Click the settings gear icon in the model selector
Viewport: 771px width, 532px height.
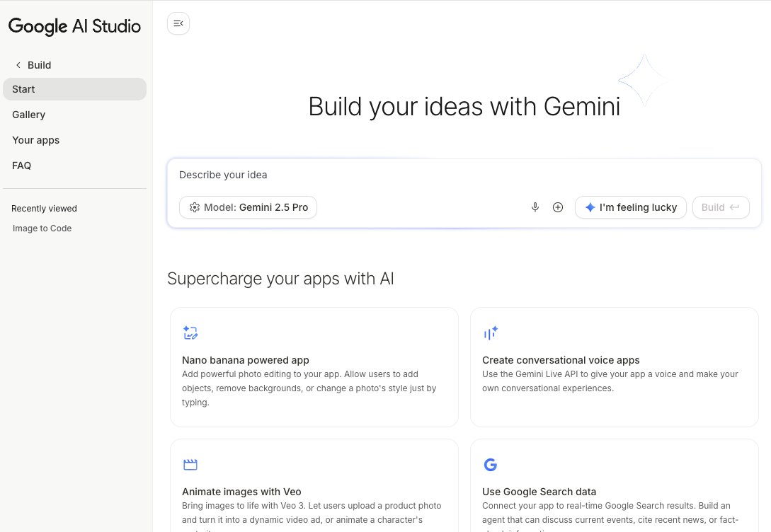(194, 207)
